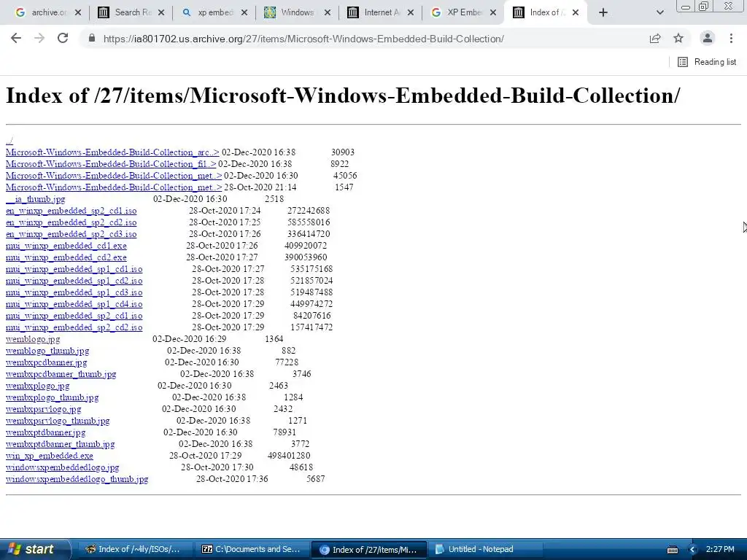Open wembxpcdbanner_thumb.jpg link

[x=61, y=374]
